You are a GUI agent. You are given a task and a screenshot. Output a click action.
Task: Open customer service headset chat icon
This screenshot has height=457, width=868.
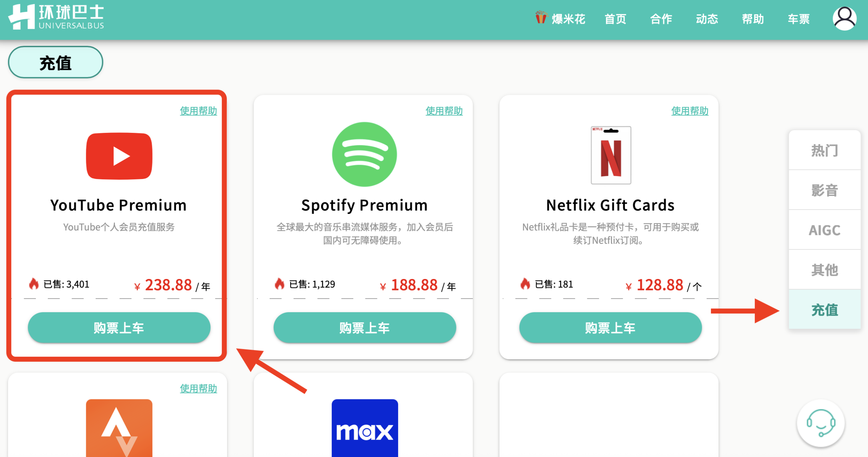pos(821,423)
